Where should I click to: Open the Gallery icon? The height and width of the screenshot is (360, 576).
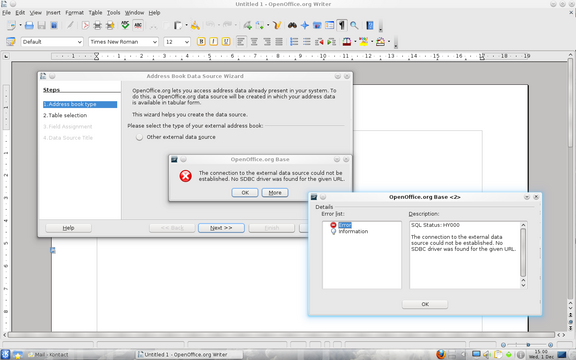[317, 25]
